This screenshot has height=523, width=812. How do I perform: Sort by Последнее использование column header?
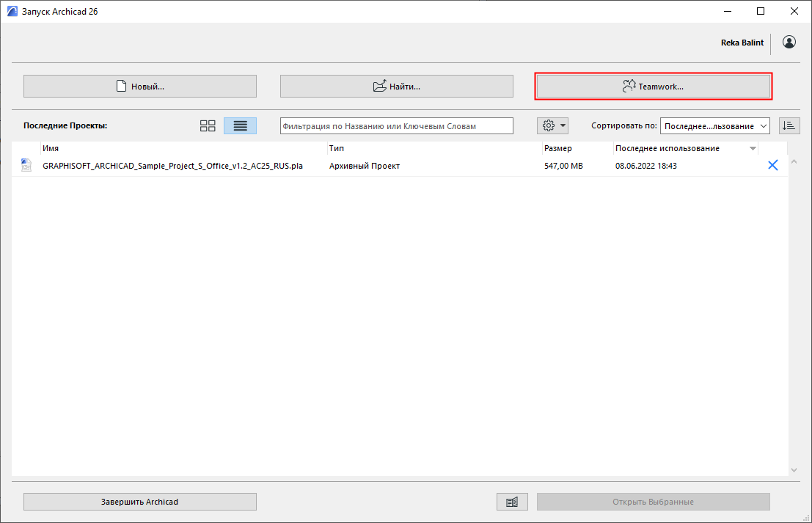(686, 148)
